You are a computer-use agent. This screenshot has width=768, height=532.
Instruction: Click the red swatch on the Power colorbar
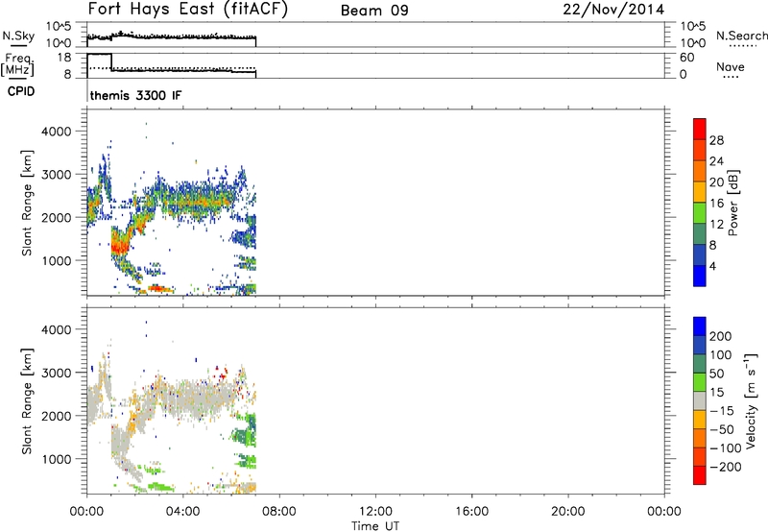coord(700,129)
